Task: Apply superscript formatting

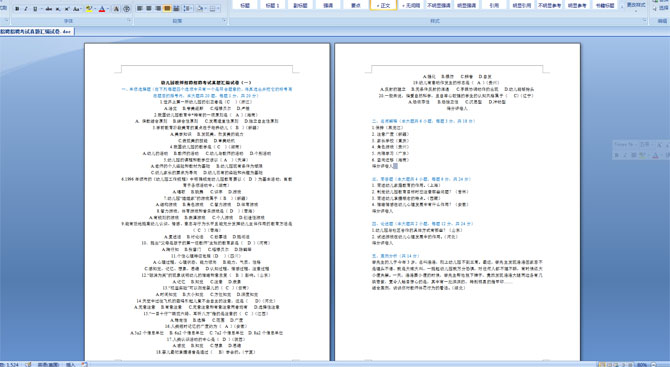Action: 67,9
